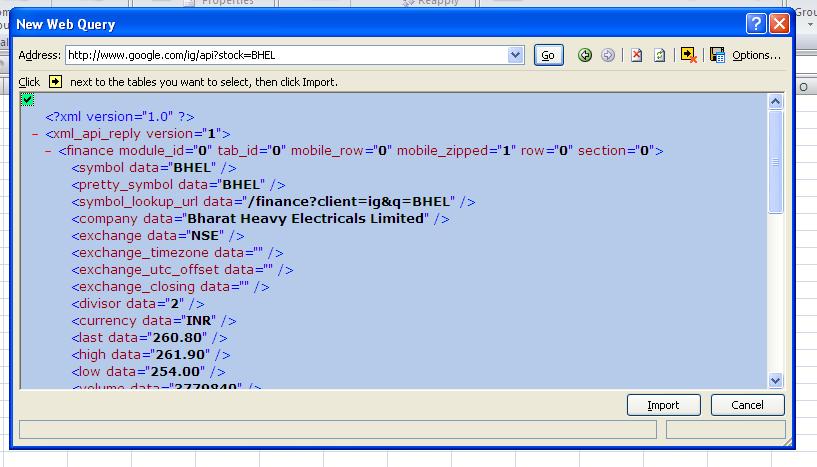
Task: Click the symbol_lookup_url data line
Action: click(x=274, y=202)
